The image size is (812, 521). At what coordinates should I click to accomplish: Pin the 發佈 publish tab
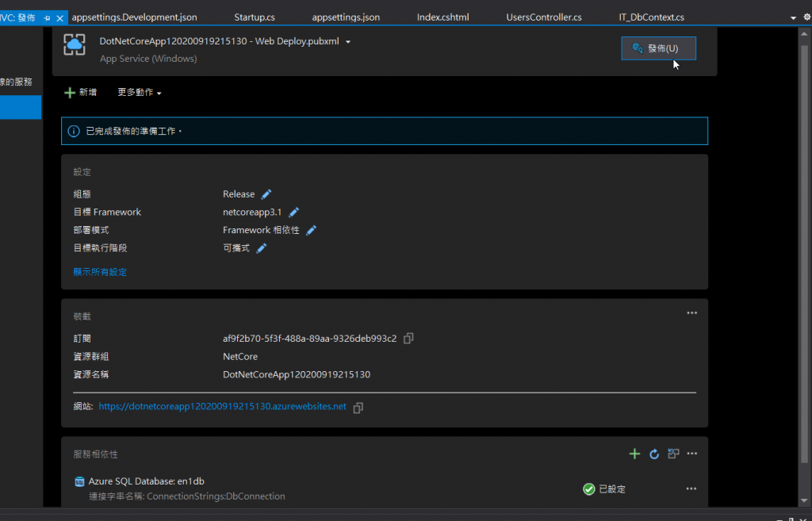(x=47, y=18)
